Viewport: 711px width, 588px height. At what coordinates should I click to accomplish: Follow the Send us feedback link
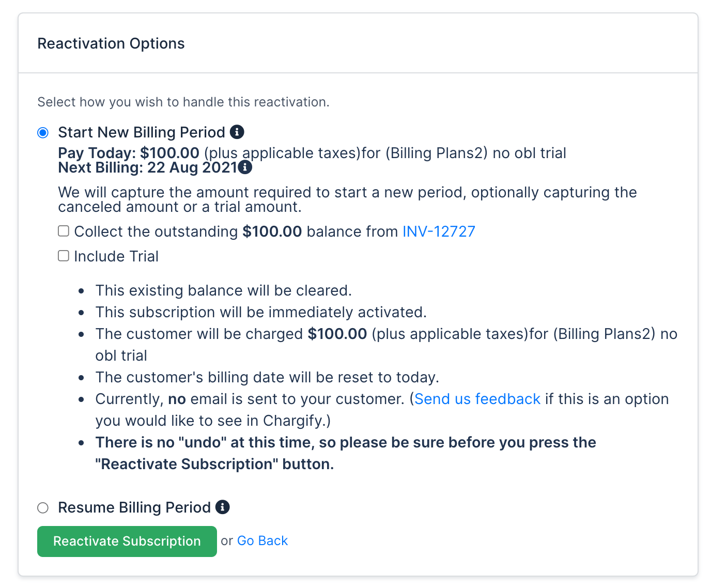477,399
